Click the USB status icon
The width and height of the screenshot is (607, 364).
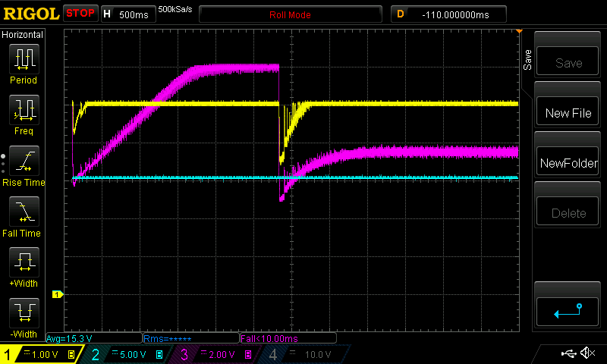coord(568,353)
